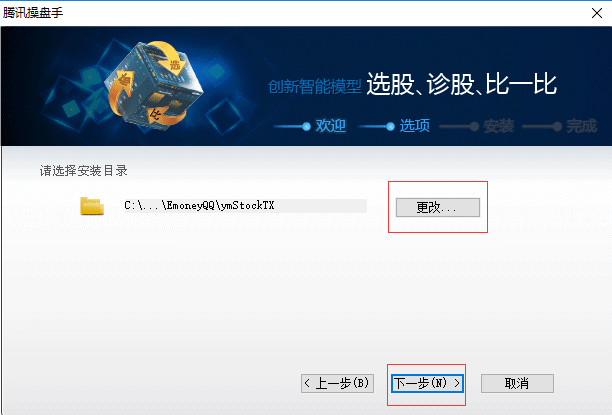Click the 安装 step in the progress banner

[x=498, y=126]
